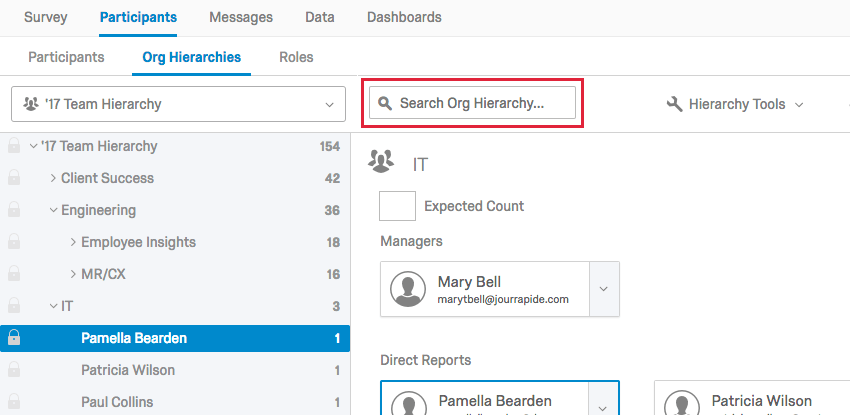This screenshot has height=415, width=850.
Task: Click the lock icon beside Client Success
Action: point(14,179)
